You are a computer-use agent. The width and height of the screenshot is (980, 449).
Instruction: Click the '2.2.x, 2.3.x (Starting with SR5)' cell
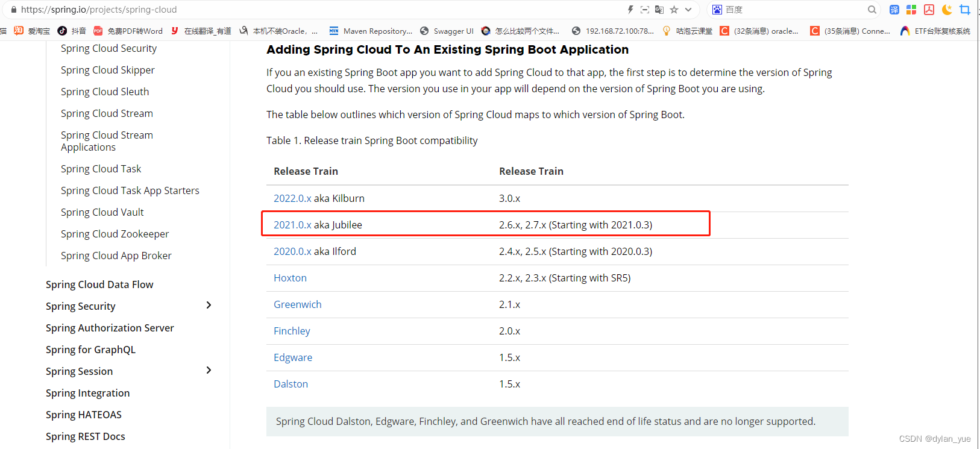pos(565,278)
